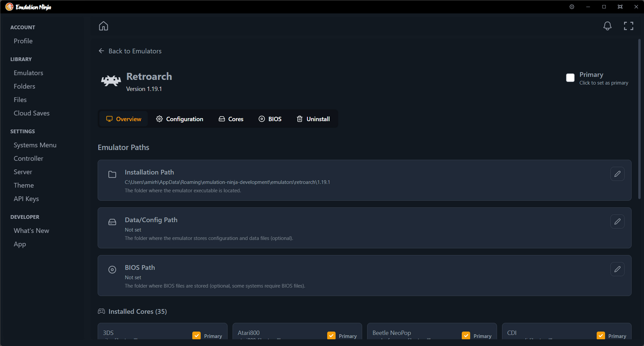The height and width of the screenshot is (346, 644).
Task: Open the Cores tab
Action: 231,119
